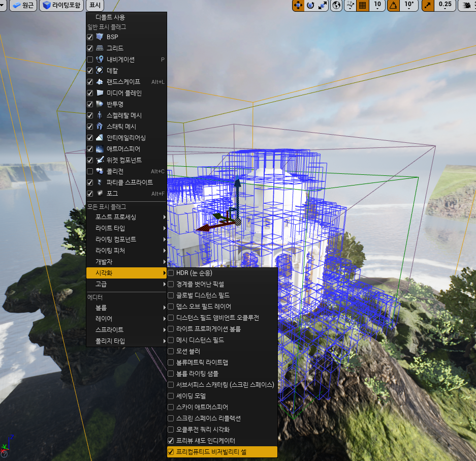The image size is (476, 461).
Task: Click the 그리드 grid icon
Action: pos(100,48)
